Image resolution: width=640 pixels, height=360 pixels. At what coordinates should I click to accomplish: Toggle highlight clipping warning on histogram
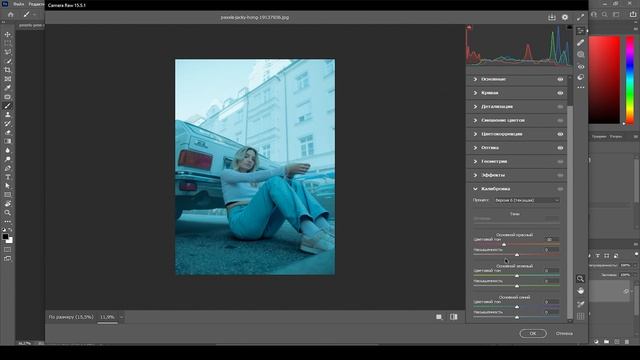(x=569, y=28)
